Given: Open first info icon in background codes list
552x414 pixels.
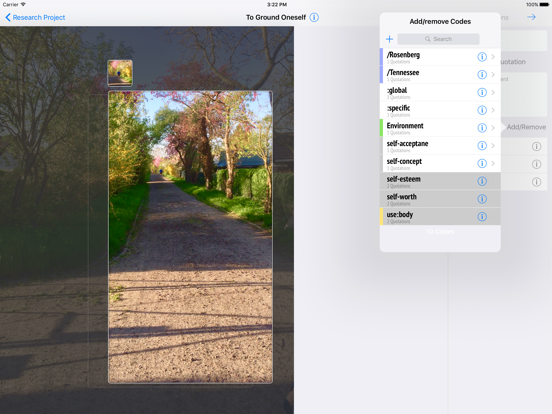Looking at the screenshot, I should tap(536, 146).
